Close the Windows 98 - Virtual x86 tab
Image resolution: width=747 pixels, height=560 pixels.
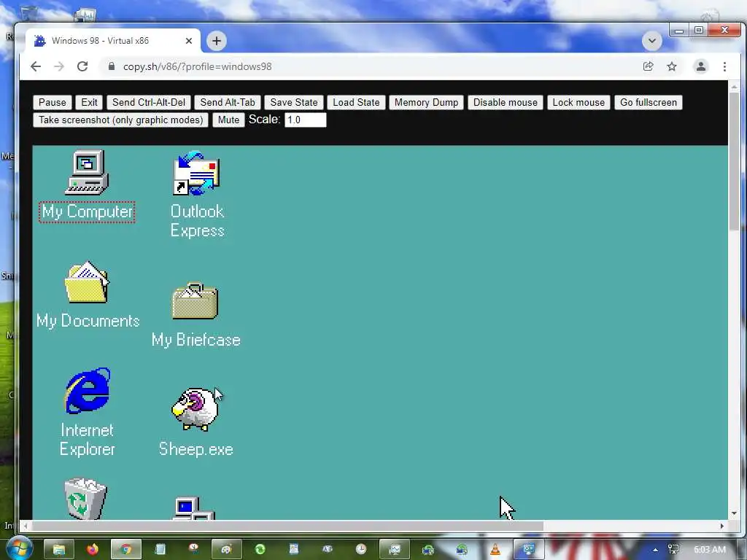tap(189, 41)
